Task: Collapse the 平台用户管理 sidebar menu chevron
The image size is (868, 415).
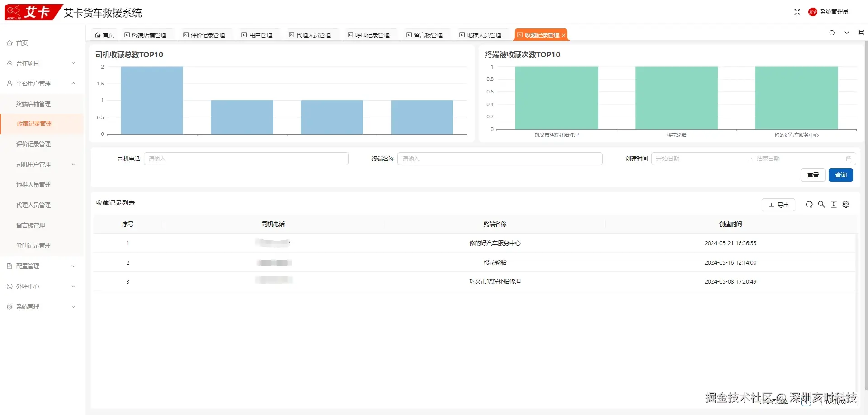Action: pos(73,84)
